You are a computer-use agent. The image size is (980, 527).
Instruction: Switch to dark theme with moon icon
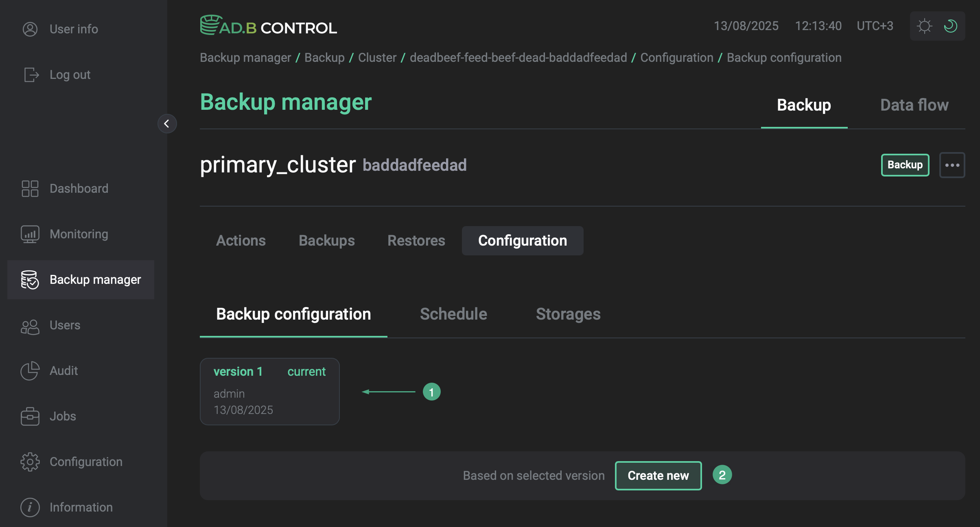pos(950,26)
